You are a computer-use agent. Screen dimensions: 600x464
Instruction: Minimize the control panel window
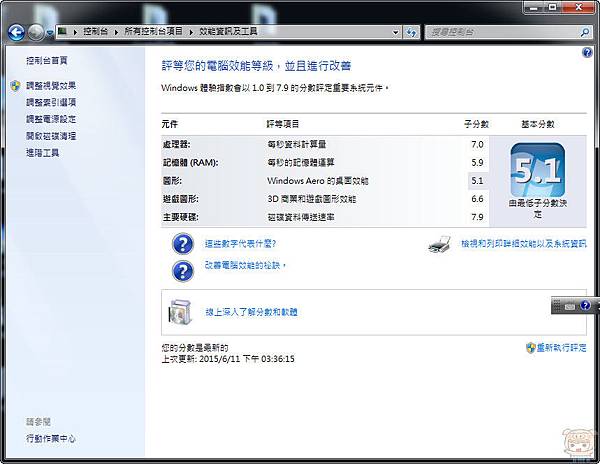535,7
